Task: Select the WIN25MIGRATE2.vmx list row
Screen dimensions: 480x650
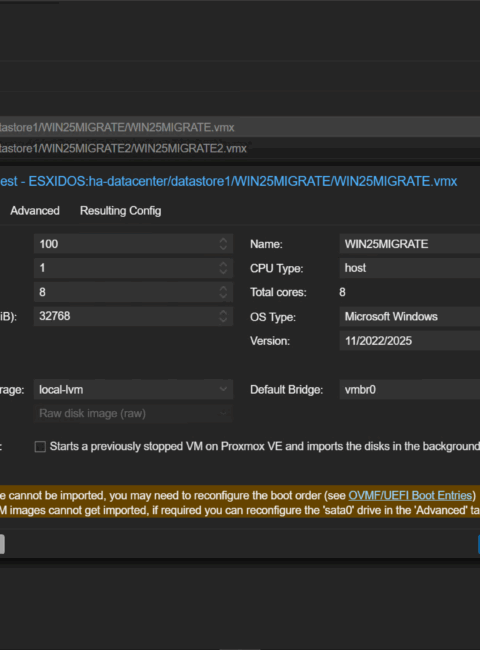Action: pos(240,148)
